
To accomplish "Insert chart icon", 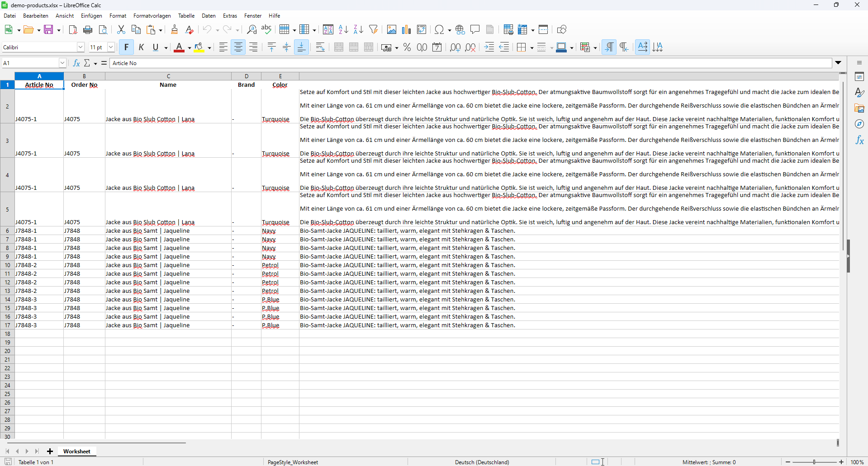I will [407, 30].
